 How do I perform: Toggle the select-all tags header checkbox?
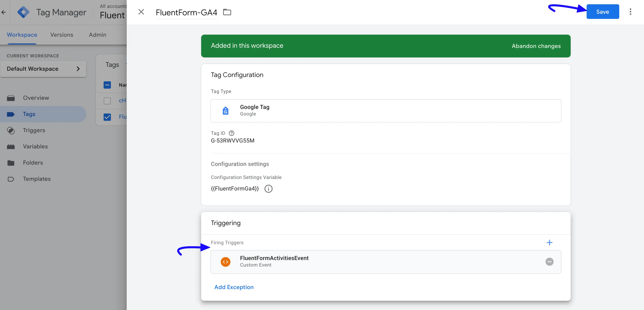click(107, 85)
